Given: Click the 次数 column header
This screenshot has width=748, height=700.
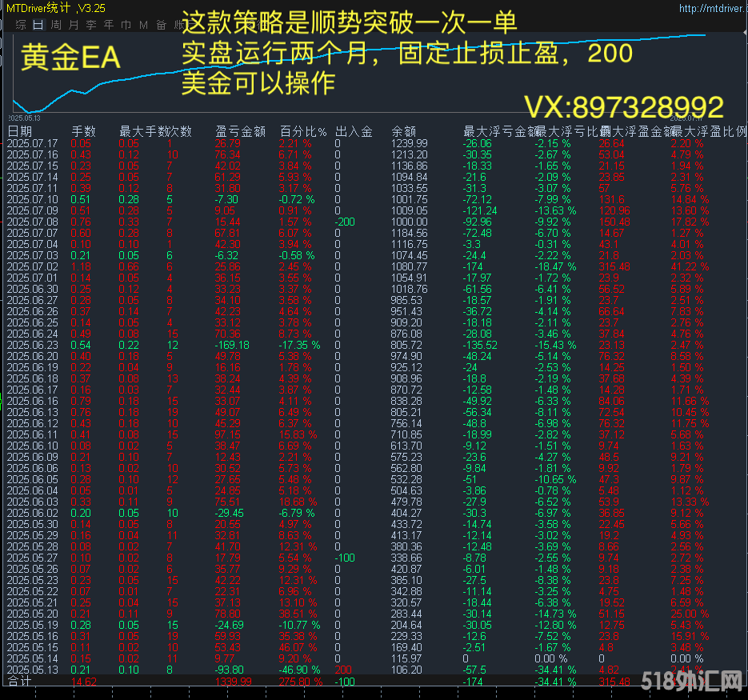Looking at the screenshot, I should pyautogui.click(x=179, y=131).
